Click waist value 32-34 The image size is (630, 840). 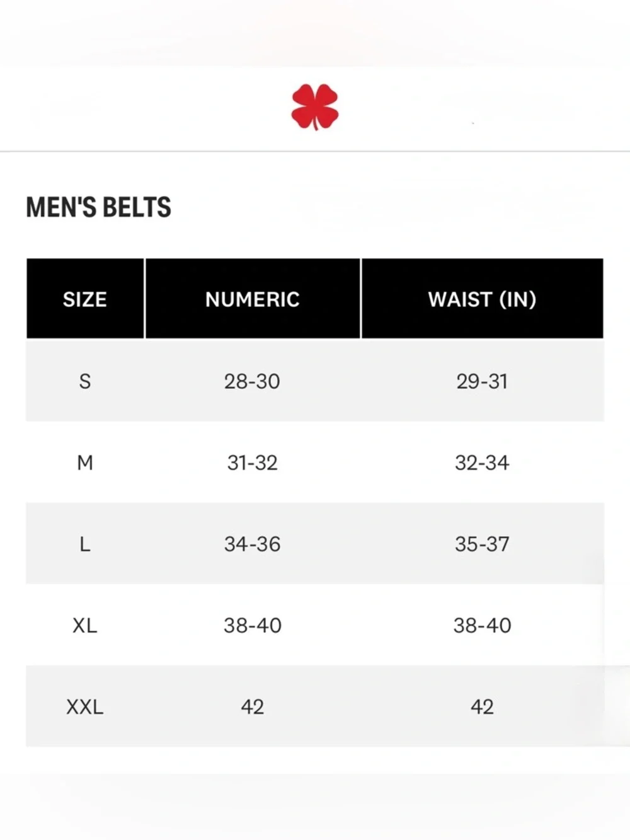pyautogui.click(x=482, y=463)
